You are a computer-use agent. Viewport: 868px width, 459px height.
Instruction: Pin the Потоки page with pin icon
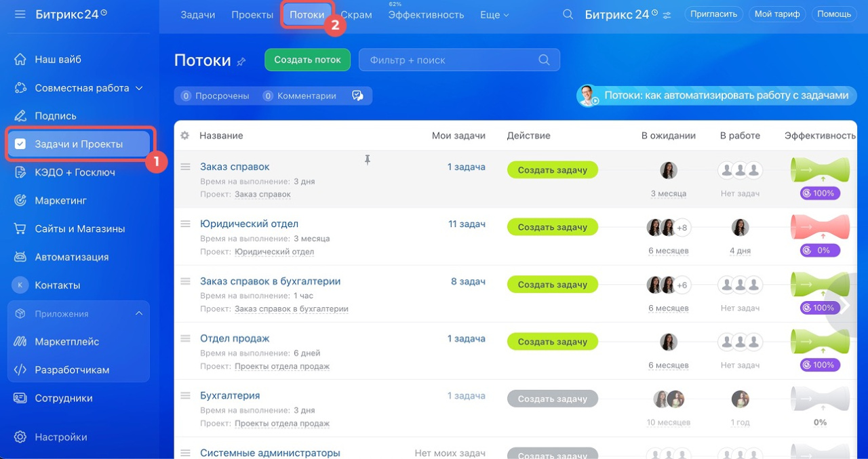click(241, 62)
